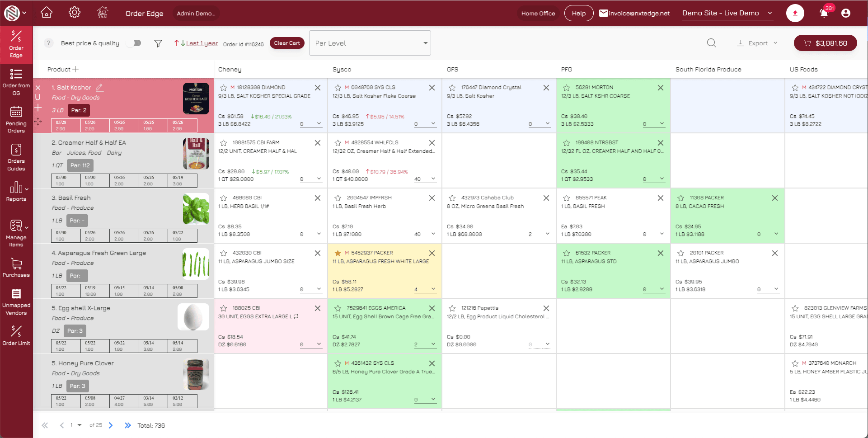Image resolution: width=868 pixels, height=438 pixels.
Task: Favorite the Sysco 6040760 SYS CLS star
Action: coord(338,88)
